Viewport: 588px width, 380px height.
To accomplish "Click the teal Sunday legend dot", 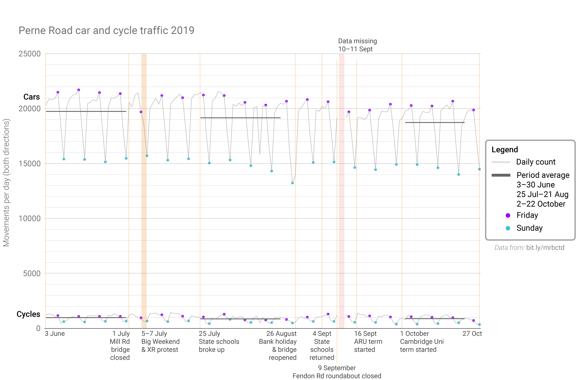I will point(508,228).
